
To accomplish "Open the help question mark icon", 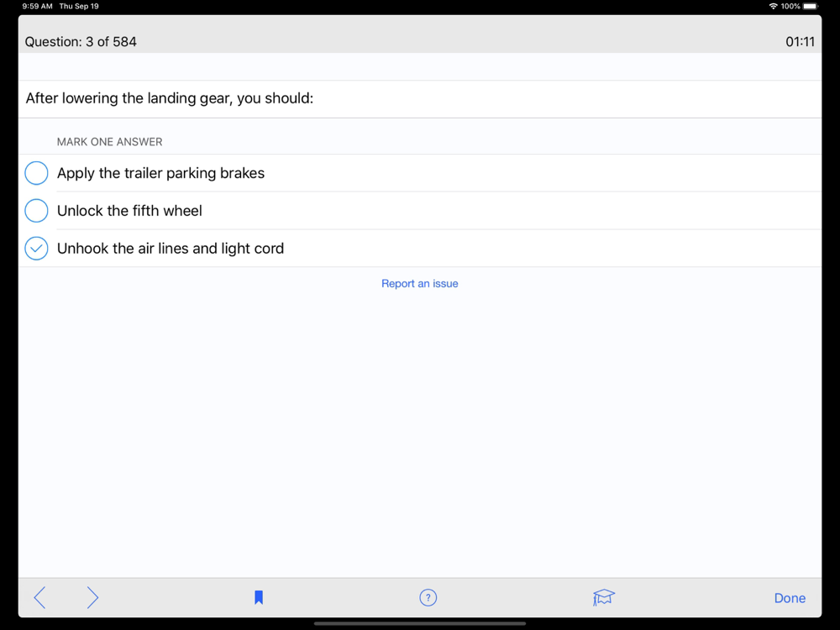I will (x=428, y=597).
